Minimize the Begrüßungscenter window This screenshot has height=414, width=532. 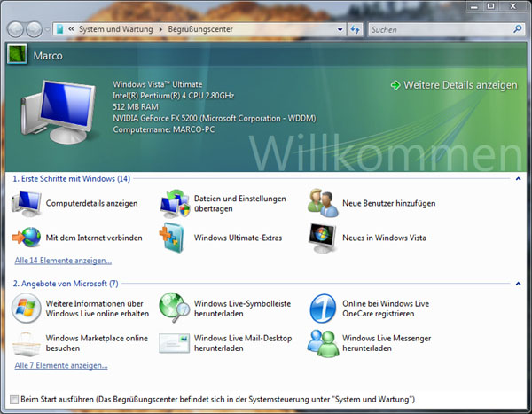(474, 6)
